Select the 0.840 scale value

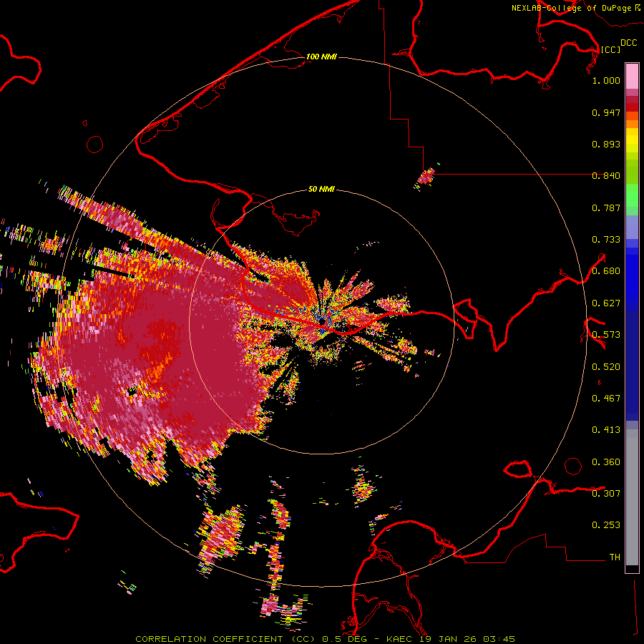tap(606, 176)
